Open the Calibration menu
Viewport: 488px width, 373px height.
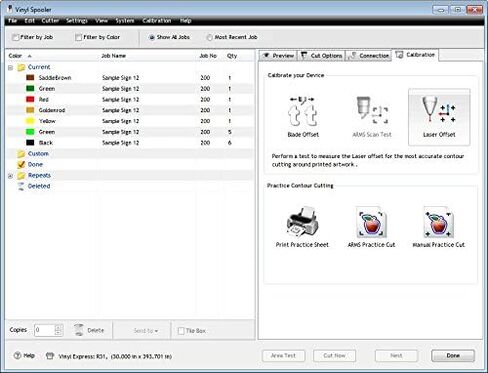[157, 21]
